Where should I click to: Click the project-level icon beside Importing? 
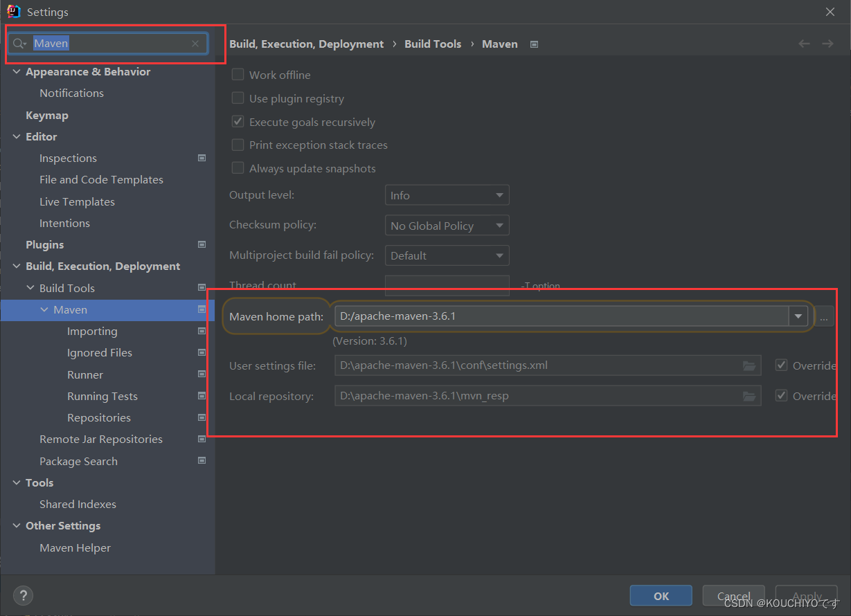click(201, 331)
